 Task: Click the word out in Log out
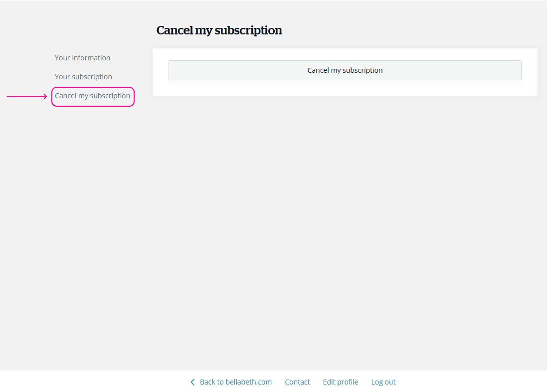pos(390,382)
